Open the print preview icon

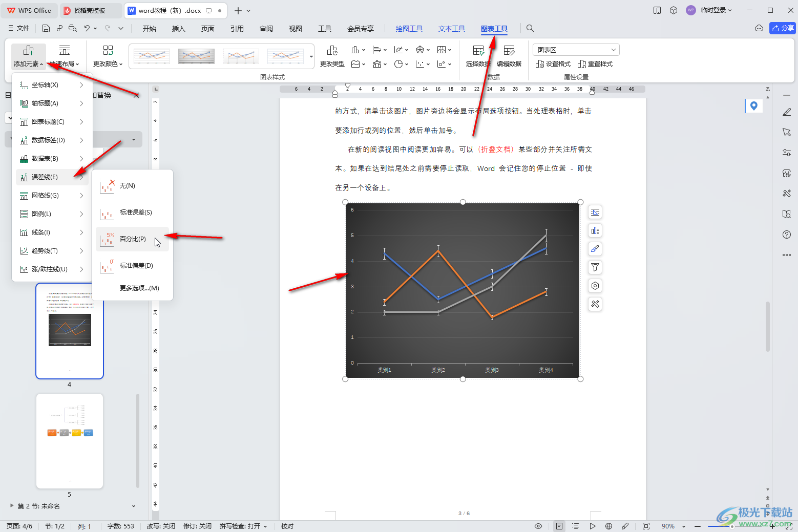[x=73, y=29]
